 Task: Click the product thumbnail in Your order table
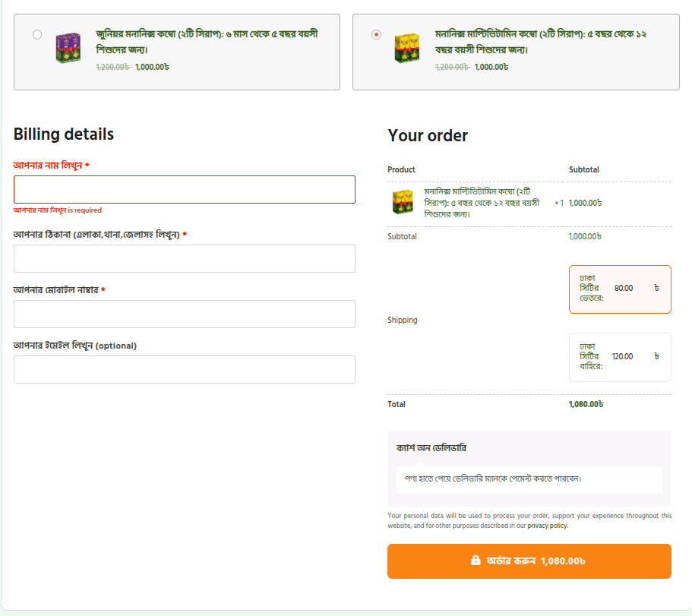pyautogui.click(x=402, y=203)
